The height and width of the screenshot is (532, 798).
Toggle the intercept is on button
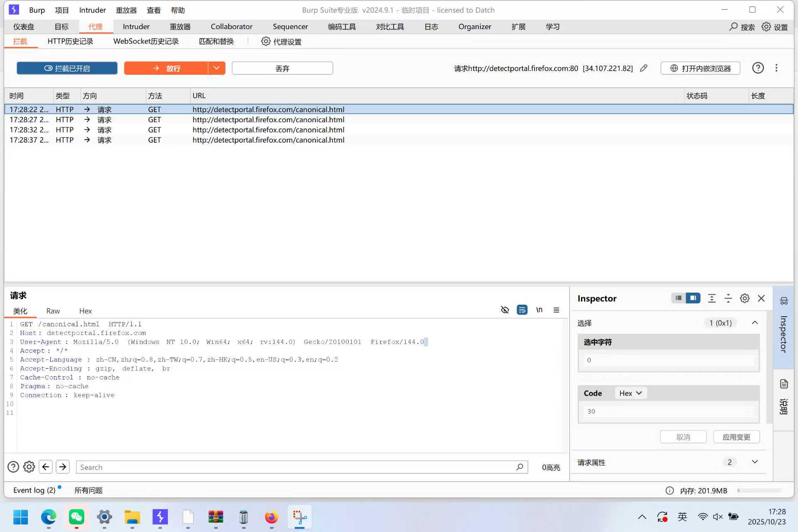tap(67, 68)
